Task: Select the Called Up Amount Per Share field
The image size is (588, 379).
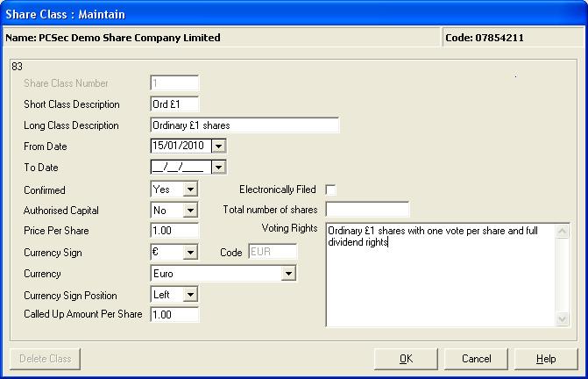Action: (174, 314)
